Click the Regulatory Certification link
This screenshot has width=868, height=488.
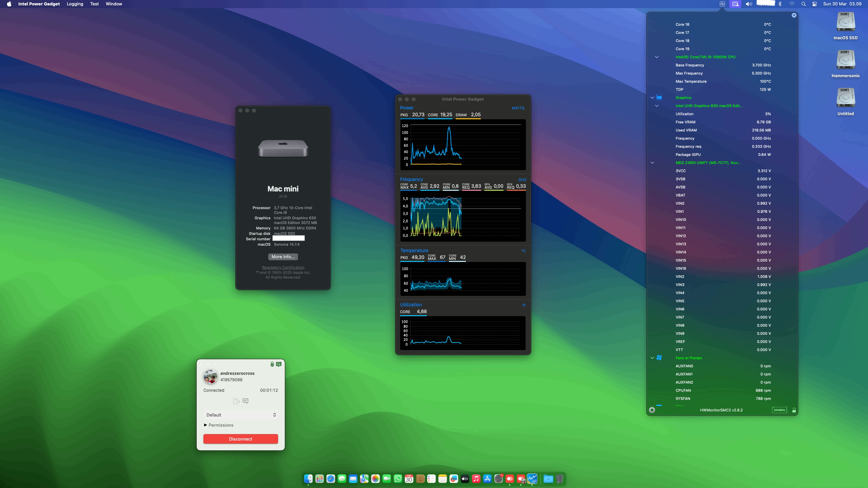(283, 267)
